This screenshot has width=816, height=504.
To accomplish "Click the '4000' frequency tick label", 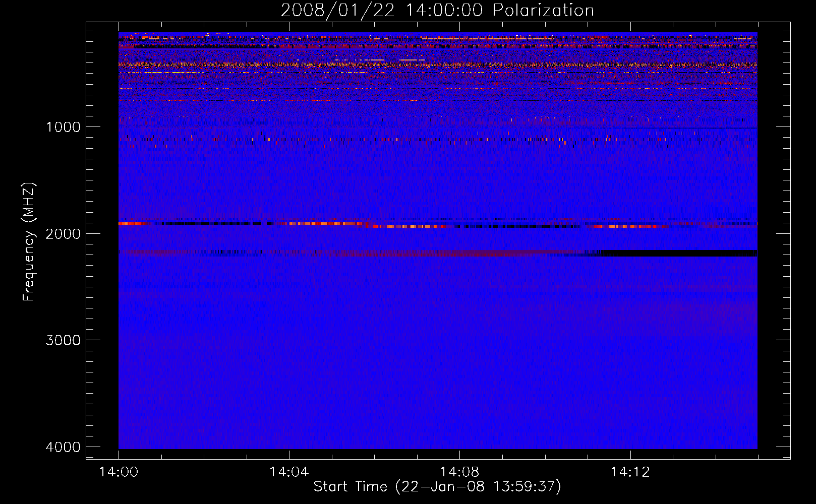I will tap(63, 447).
